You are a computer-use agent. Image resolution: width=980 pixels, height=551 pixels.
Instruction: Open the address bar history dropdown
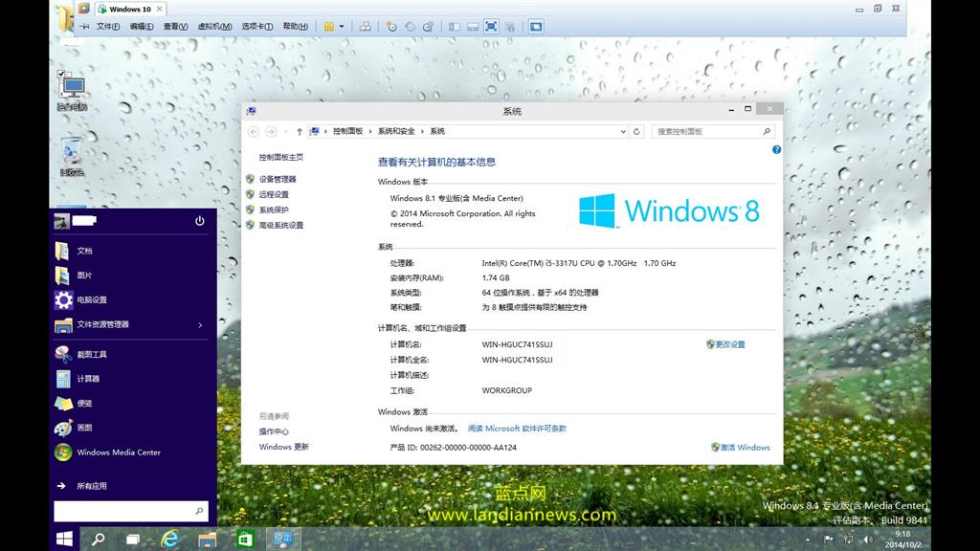tap(623, 131)
